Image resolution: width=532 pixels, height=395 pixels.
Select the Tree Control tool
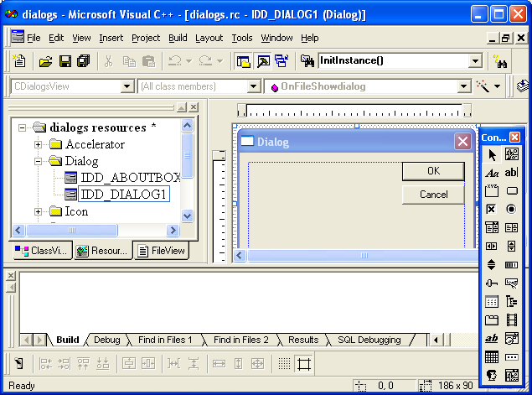click(x=512, y=301)
